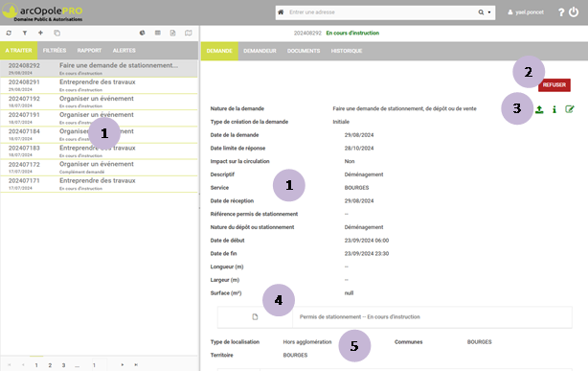Screen dimensions: 588x371
Task: Switch to the FILTRÉES tab
Action: pyautogui.click(x=55, y=50)
